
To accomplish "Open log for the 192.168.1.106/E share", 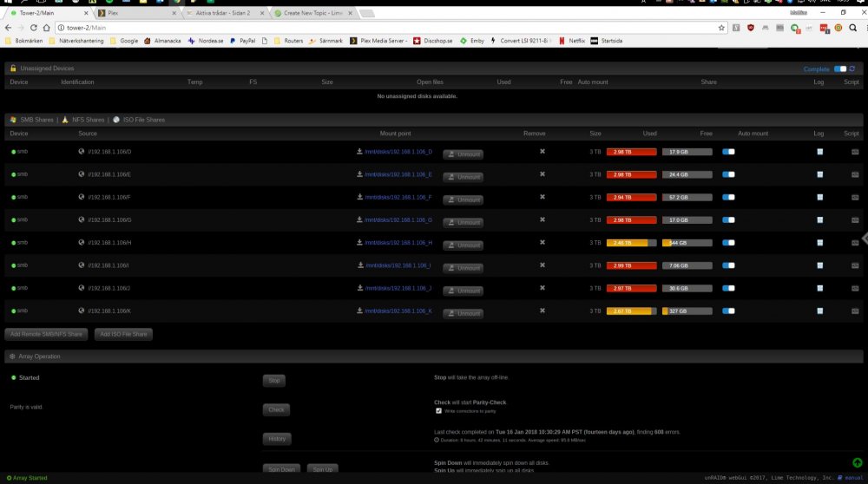I will point(820,174).
